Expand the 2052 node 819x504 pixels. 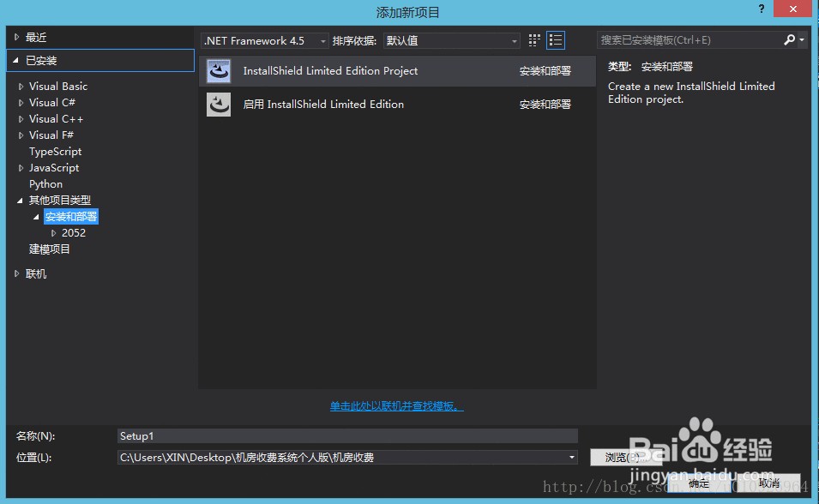pos(53,233)
